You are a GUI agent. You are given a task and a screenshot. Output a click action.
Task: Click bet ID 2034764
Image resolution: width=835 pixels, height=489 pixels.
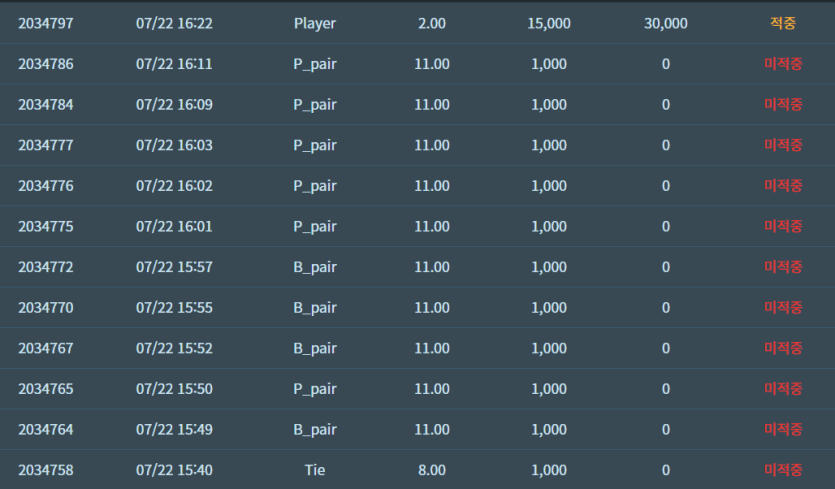point(46,429)
